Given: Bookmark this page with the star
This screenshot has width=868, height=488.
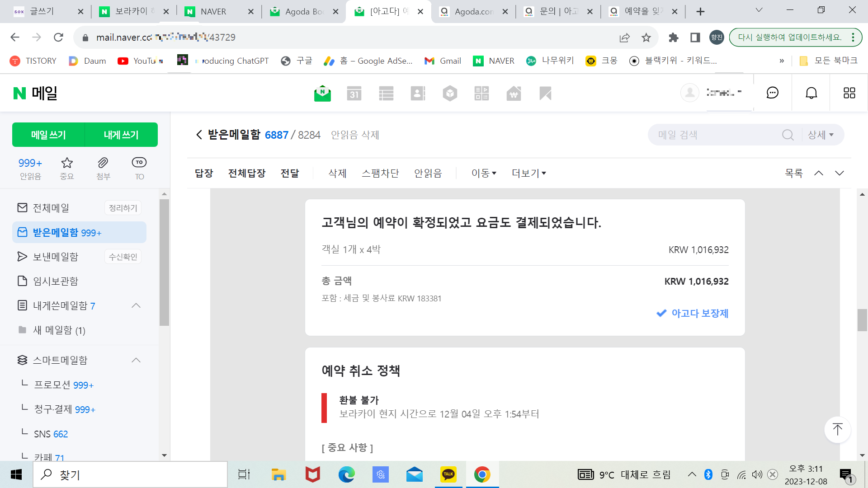Looking at the screenshot, I should tap(646, 38).
